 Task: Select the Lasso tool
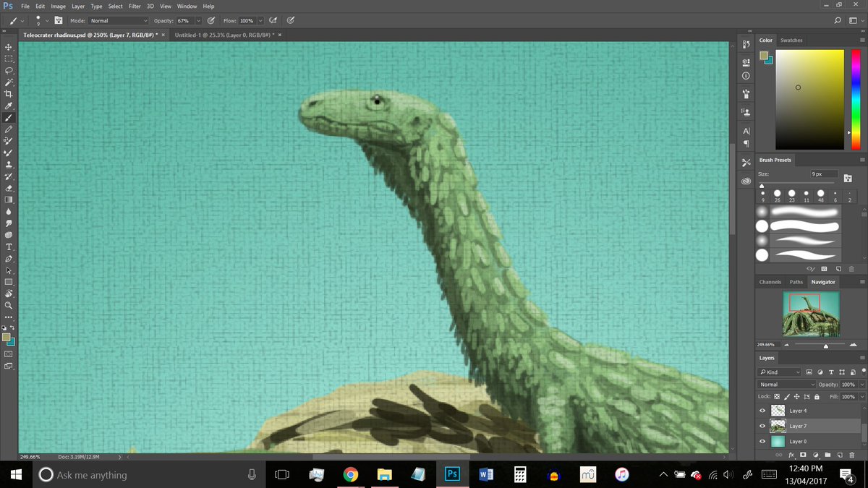9,71
